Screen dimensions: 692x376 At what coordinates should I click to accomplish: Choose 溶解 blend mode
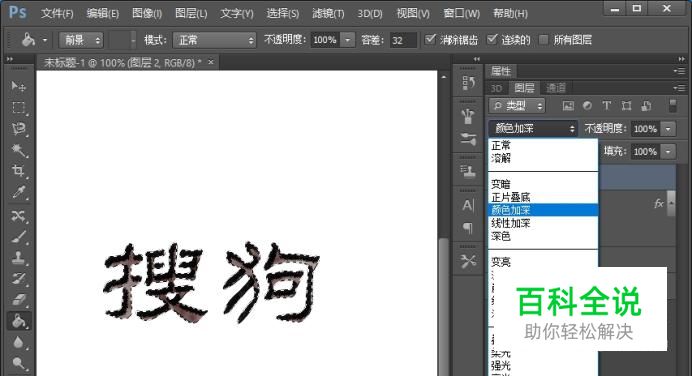click(x=543, y=158)
